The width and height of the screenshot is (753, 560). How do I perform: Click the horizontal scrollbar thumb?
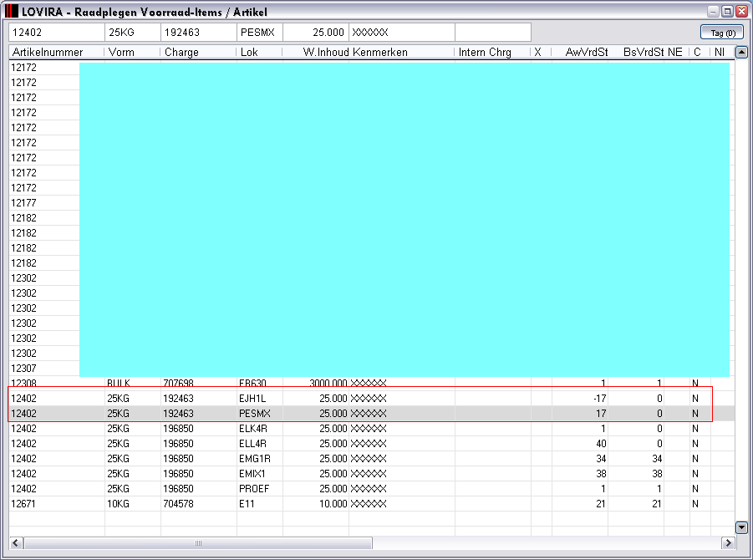coord(198,542)
